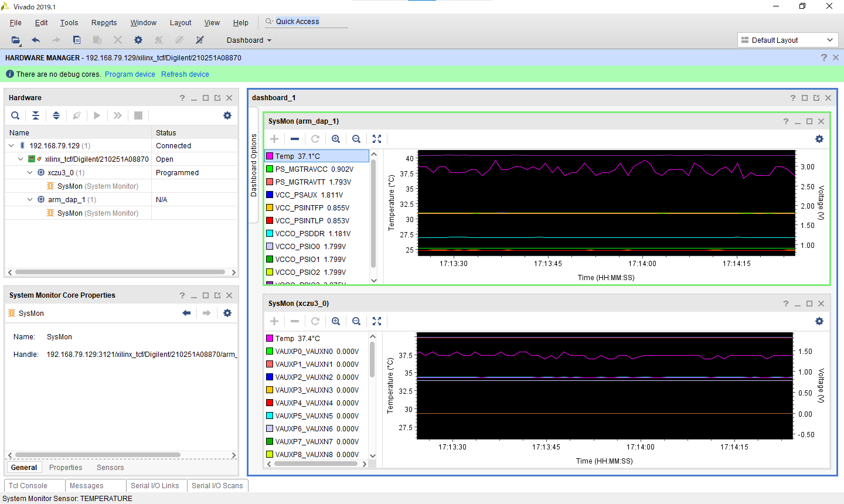Click Stop trigger square in Hardware panel
The image size is (844, 504).
click(x=138, y=115)
